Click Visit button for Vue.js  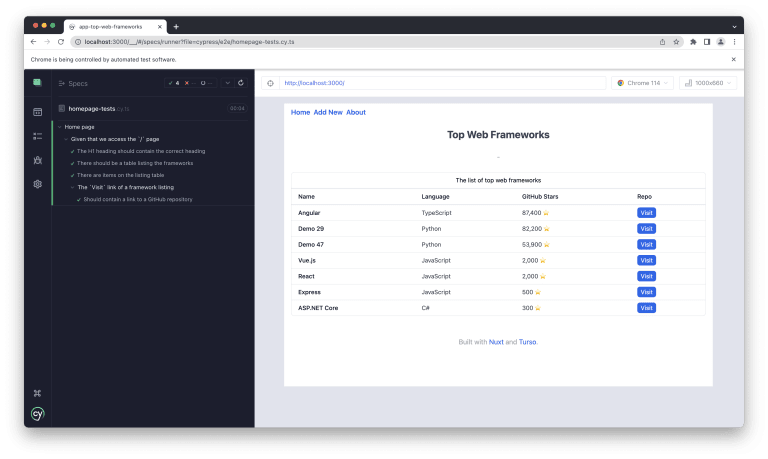[x=646, y=260]
